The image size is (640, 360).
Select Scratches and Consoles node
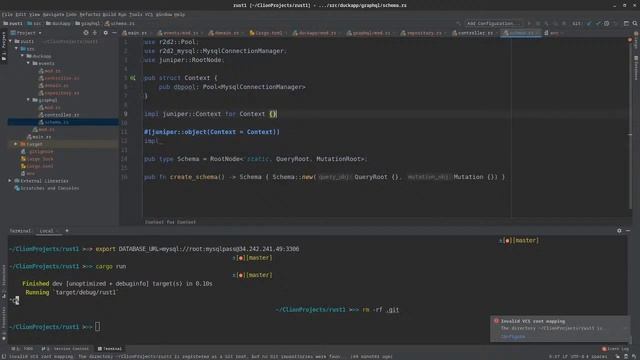[47, 188]
